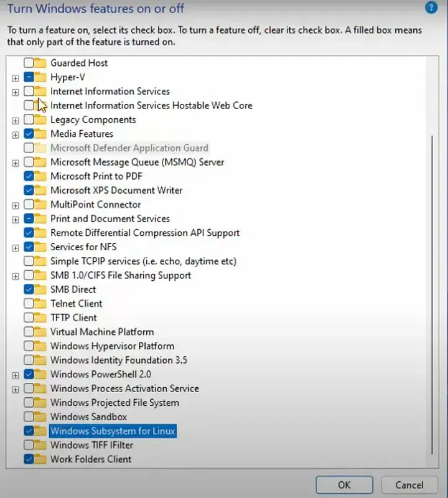Expand the Services for NFS node

15,248
